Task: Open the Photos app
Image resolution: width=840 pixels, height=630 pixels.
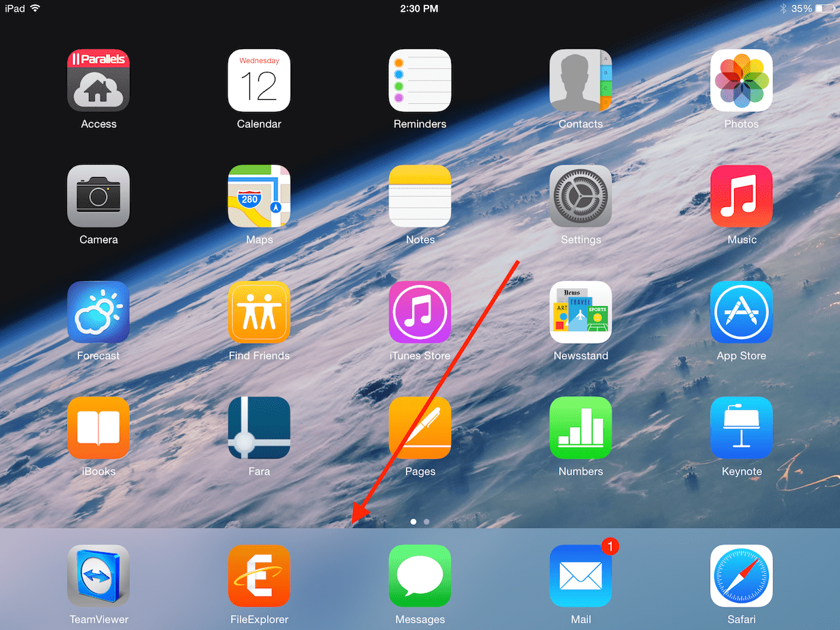Action: 742,80
